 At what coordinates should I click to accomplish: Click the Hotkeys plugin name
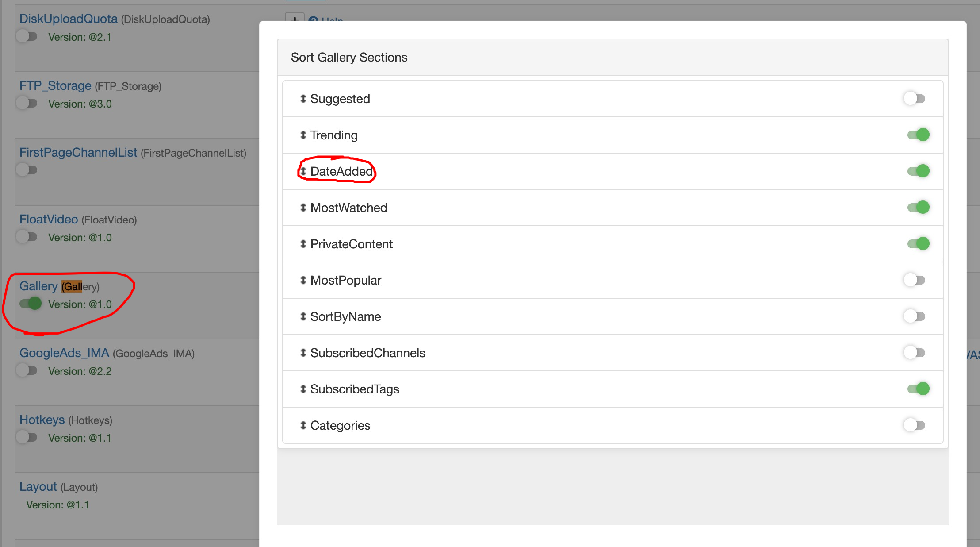pyautogui.click(x=42, y=420)
